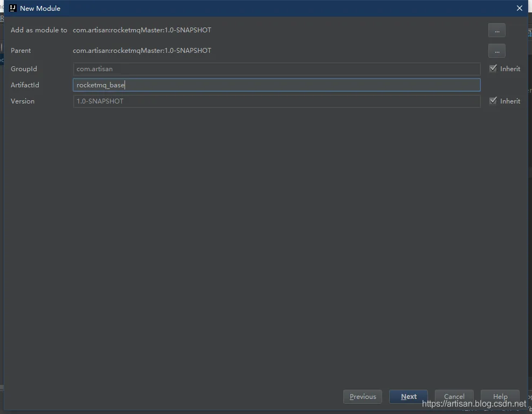This screenshot has width=532, height=414.
Task: Focus the GroupId field containing com.artisan
Action: 277,69
